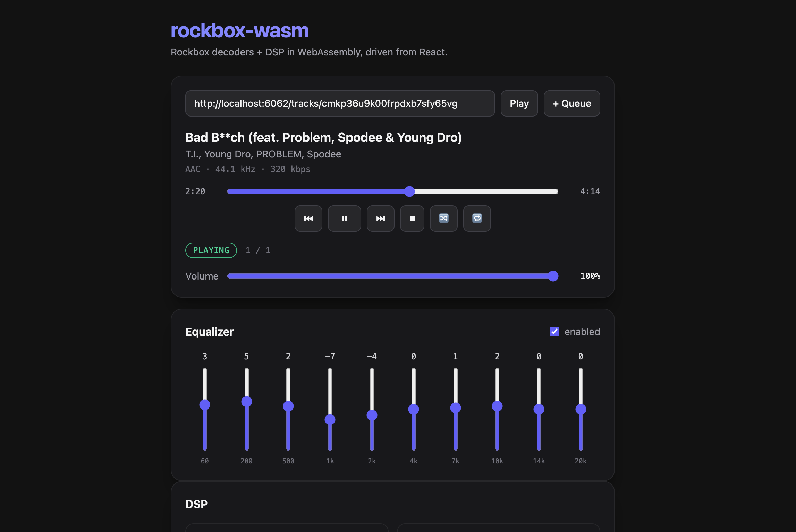The image size is (796, 532).
Task: Click the queue position '1 / 1' text
Action: pyautogui.click(x=258, y=250)
